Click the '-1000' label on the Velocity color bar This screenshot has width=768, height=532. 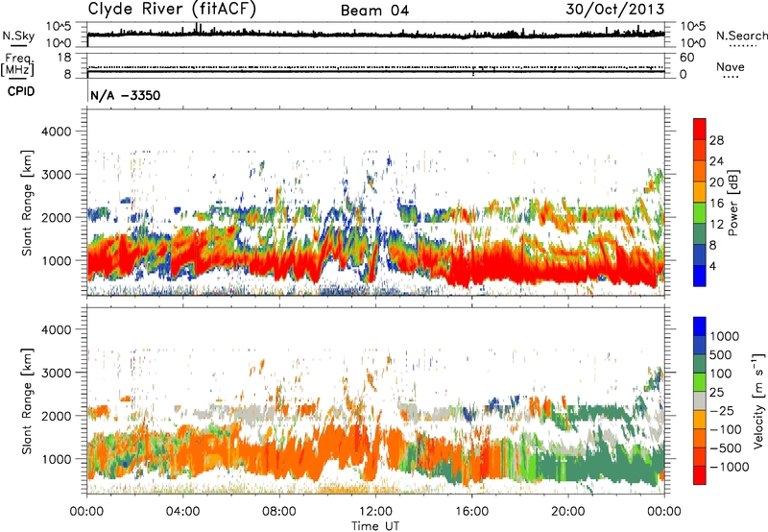click(730, 467)
